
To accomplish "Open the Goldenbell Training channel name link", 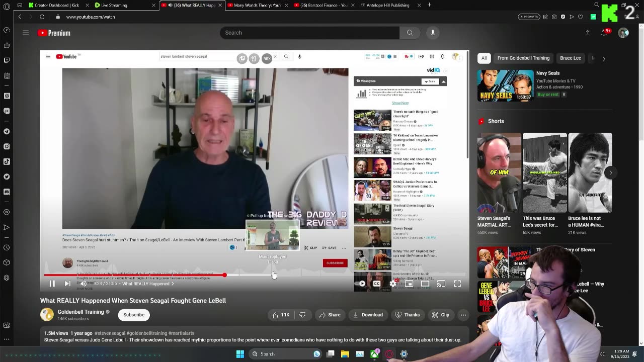I will click(x=80, y=312).
